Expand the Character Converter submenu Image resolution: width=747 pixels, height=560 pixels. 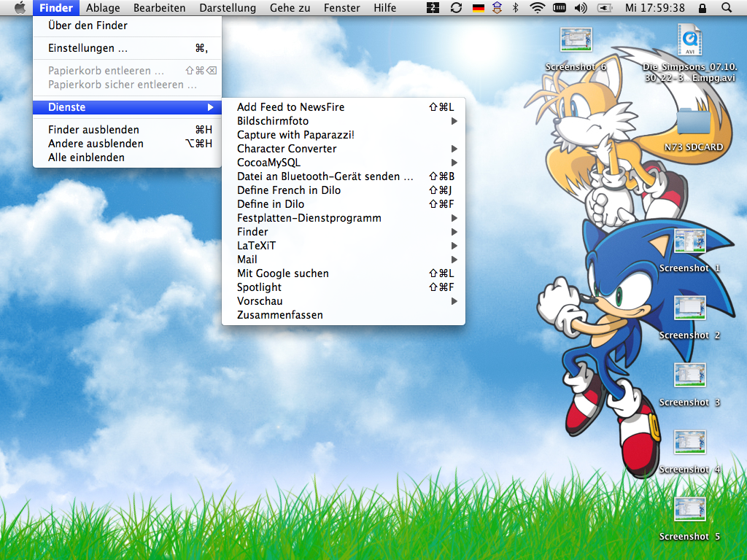pos(344,149)
